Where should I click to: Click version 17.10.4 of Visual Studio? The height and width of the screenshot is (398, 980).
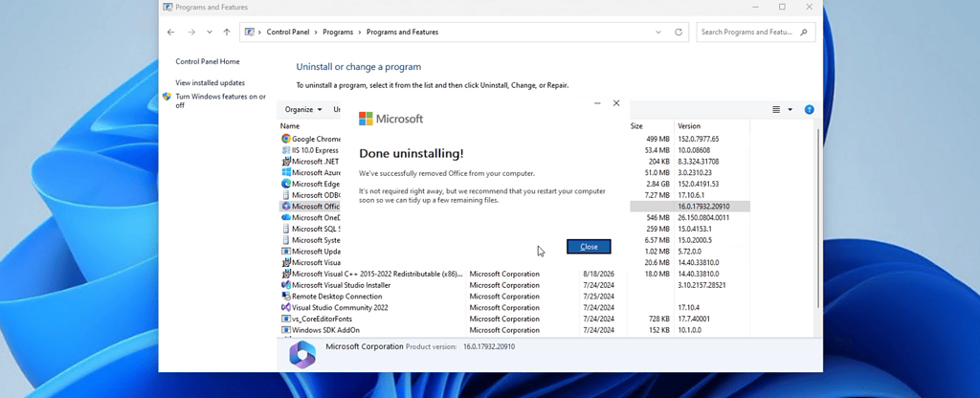pos(689,307)
